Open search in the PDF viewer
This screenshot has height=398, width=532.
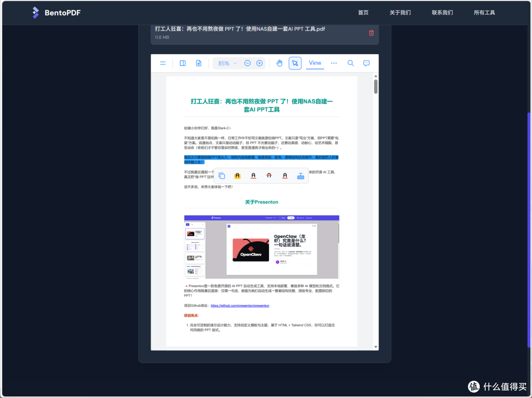pos(351,63)
